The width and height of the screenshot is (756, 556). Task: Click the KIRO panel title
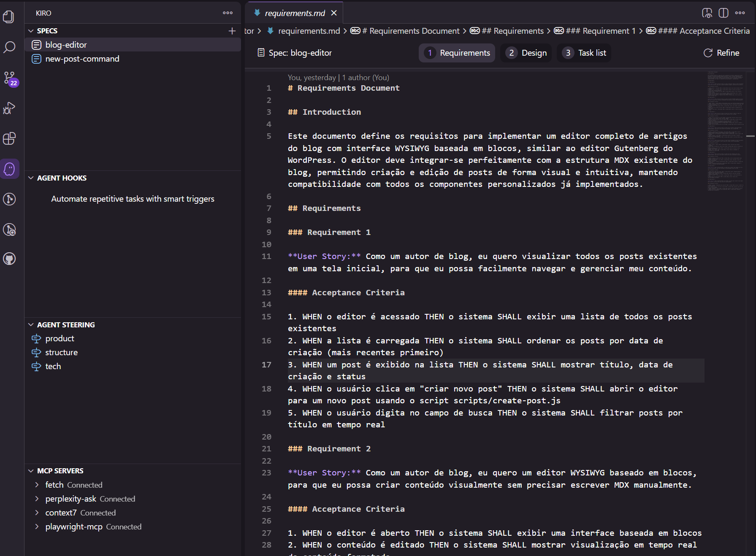pos(43,13)
